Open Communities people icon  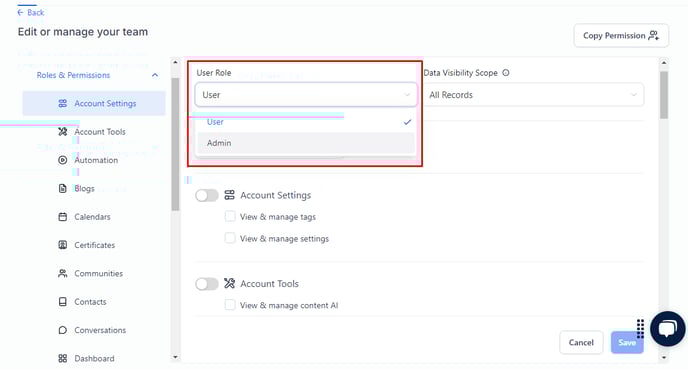(x=63, y=273)
